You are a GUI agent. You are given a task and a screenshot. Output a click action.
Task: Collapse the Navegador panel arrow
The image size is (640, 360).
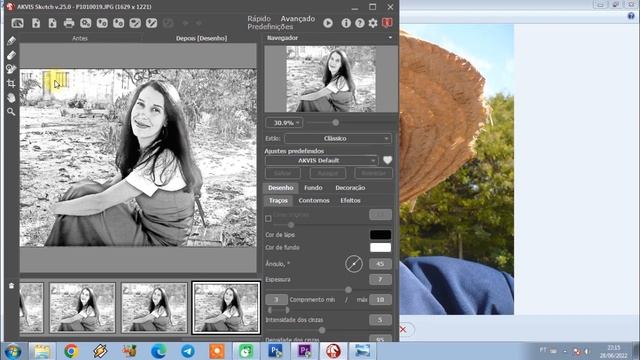tap(390, 38)
